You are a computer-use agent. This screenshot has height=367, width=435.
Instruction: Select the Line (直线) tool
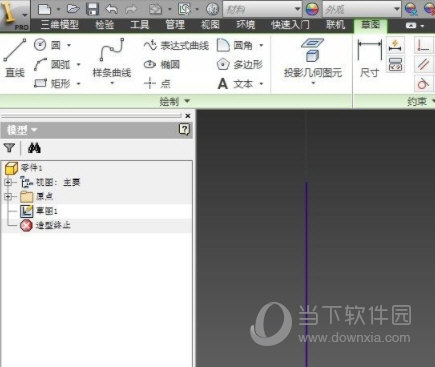15,58
